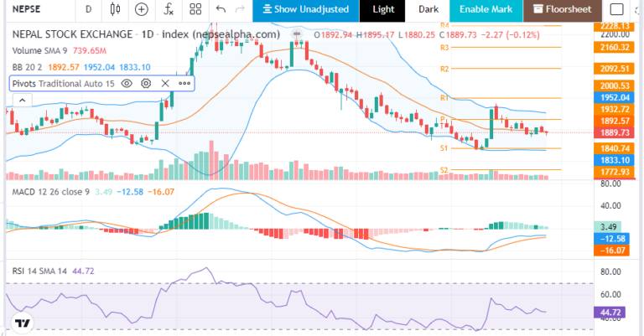The image size is (644, 336).
Task: Click the 1889.73 current price label
Action: click(x=615, y=132)
